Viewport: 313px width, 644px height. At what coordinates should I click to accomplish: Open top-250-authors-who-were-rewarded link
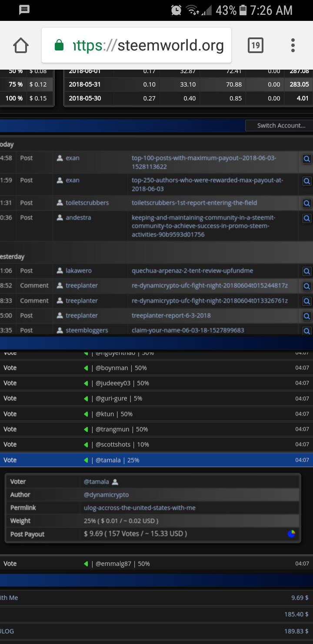click(x=207, y=184)
